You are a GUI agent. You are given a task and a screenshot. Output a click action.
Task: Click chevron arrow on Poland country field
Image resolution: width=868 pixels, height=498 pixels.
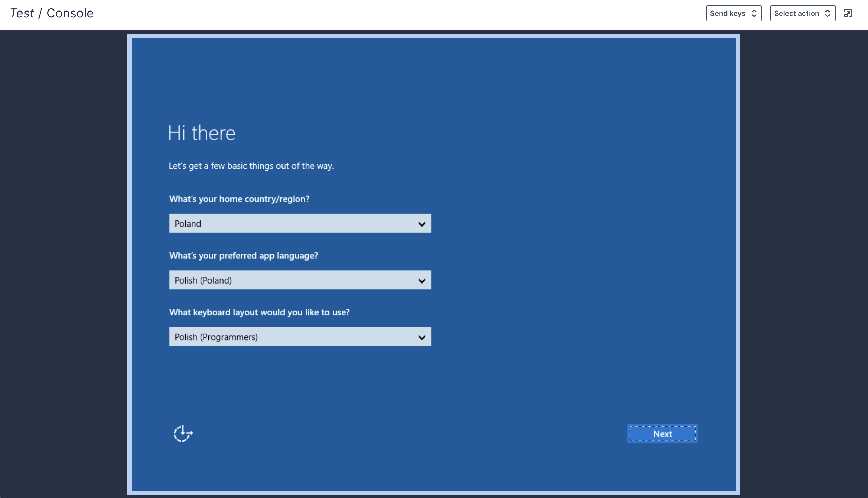point(422,224)
